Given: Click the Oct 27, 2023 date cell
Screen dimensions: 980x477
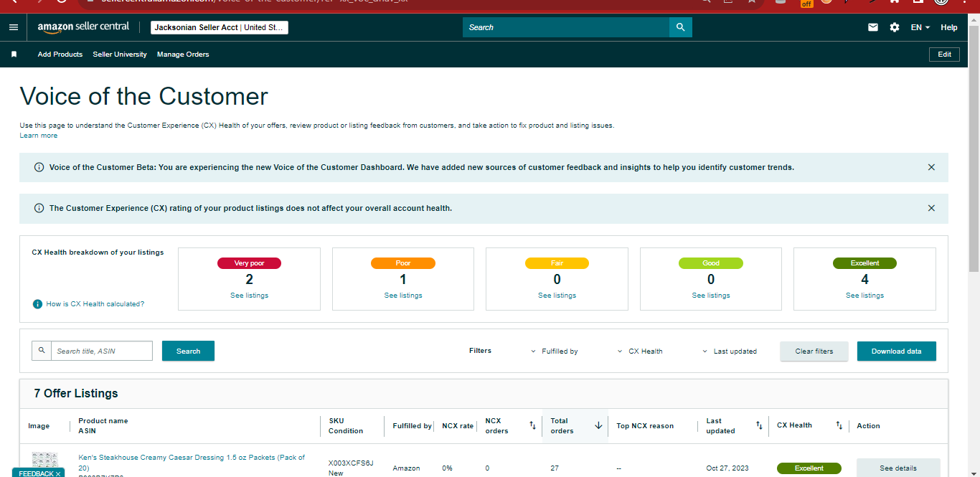Looking at the screenshot, I should tap(727, 468).
